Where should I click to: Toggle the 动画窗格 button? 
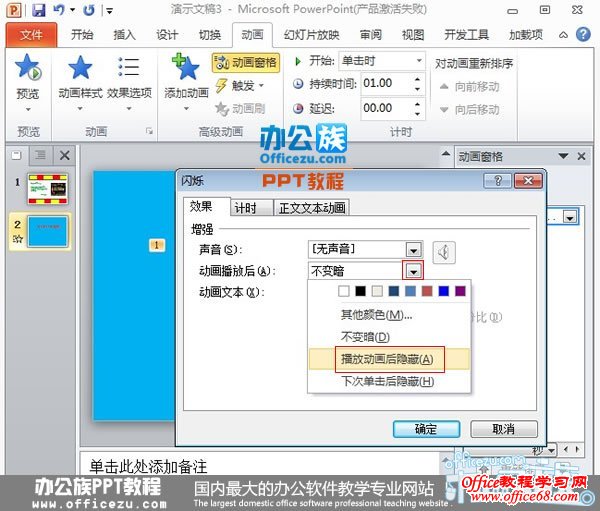pyautogui.click(x=246, y=62)
